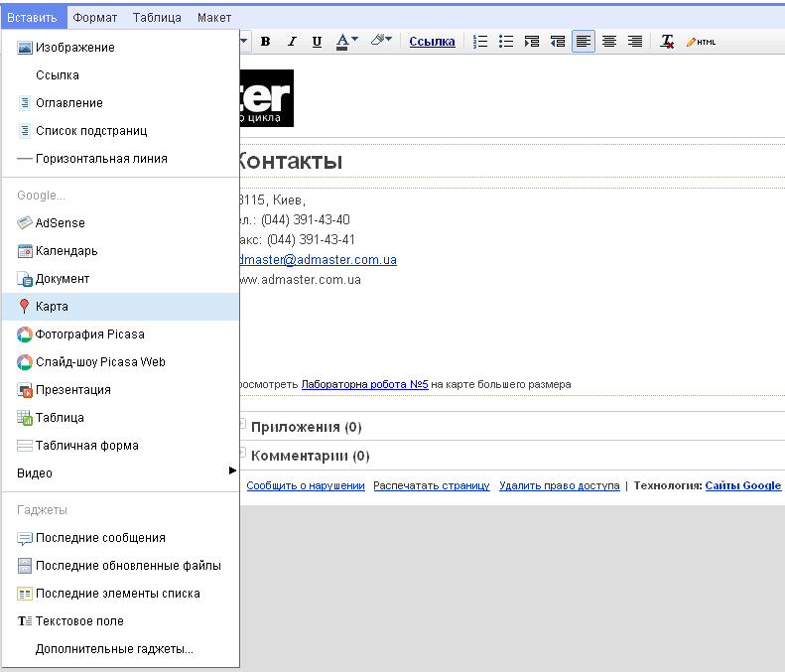785x672 pixels.
Task: Align text right
Action: coord(635,42)
